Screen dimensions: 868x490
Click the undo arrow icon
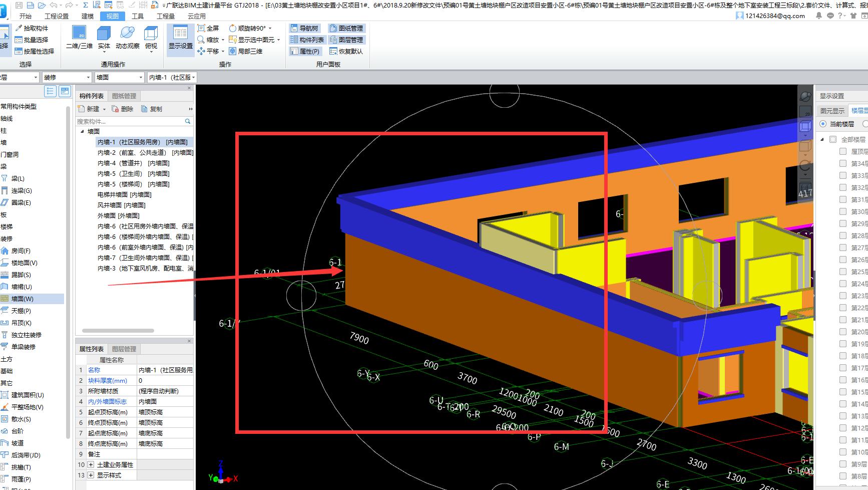pyautogui.click(x=54, y=5)
